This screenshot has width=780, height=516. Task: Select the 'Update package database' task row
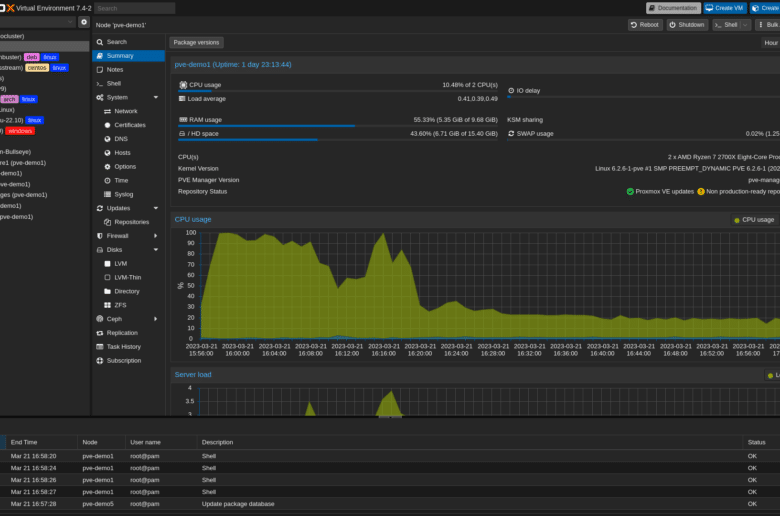(x=390, y=504)
